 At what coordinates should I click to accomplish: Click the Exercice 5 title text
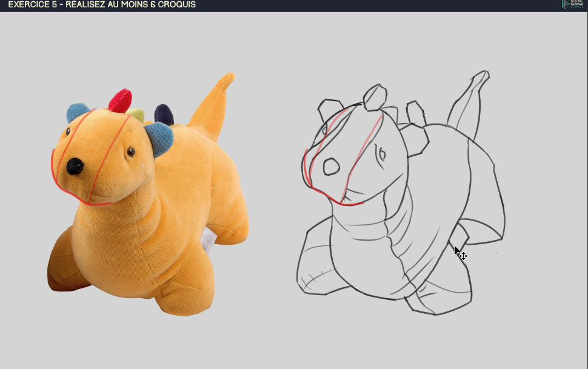point(102,5)
